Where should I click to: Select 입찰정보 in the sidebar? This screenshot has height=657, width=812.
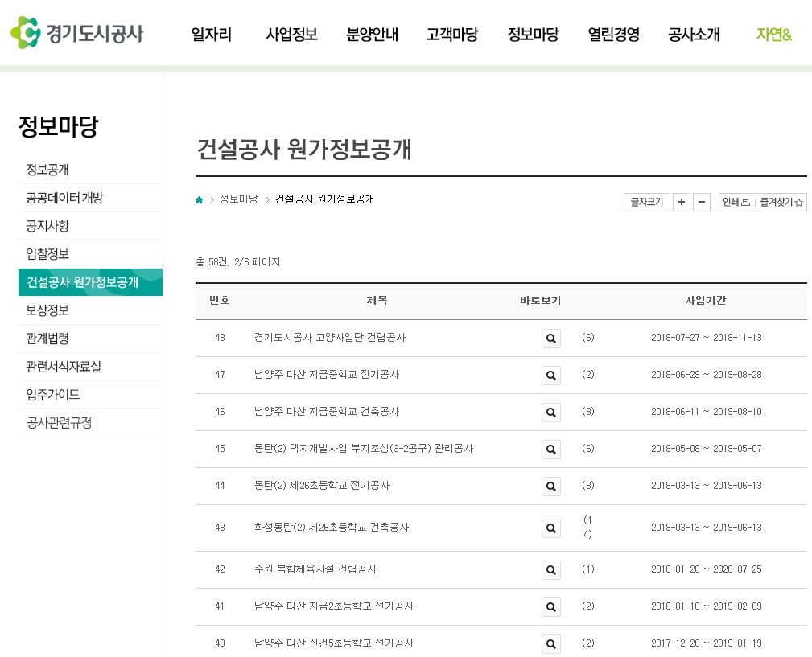(x=47, y=254)
